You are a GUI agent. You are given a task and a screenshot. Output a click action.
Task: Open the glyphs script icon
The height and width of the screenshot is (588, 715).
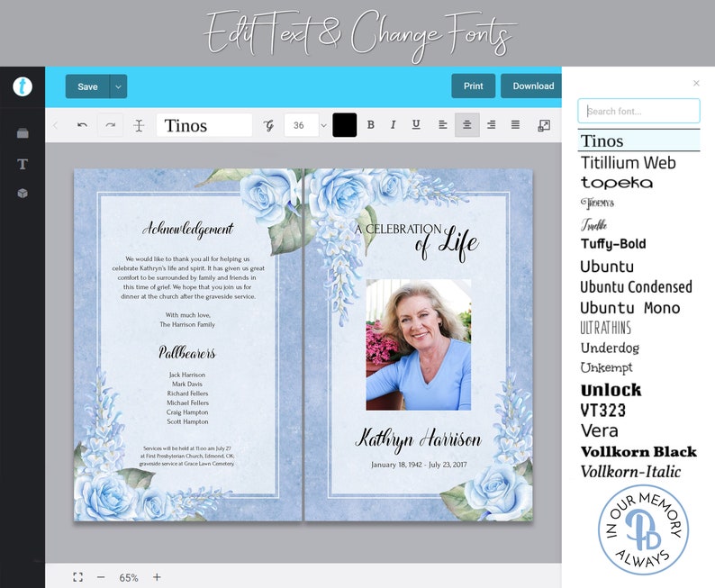(x=268, y=125)
